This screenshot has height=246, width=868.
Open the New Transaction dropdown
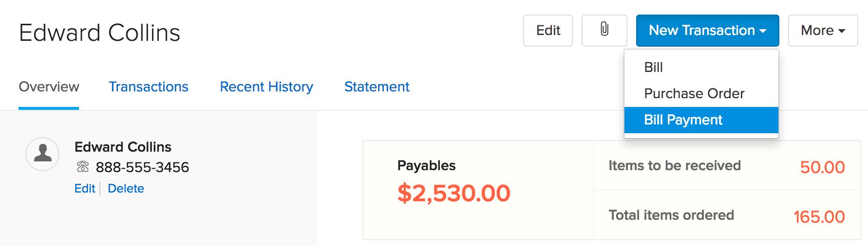(x=707, y=30)
